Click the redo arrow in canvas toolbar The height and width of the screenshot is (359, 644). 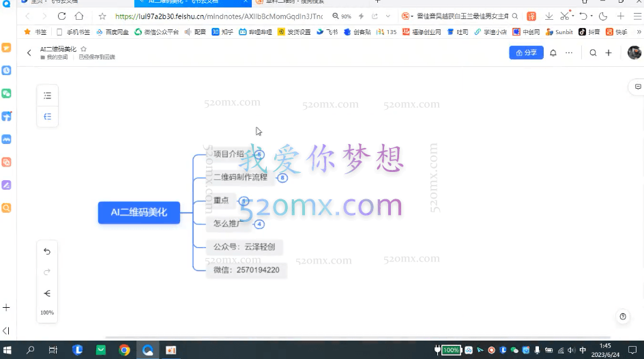(47, 272)
